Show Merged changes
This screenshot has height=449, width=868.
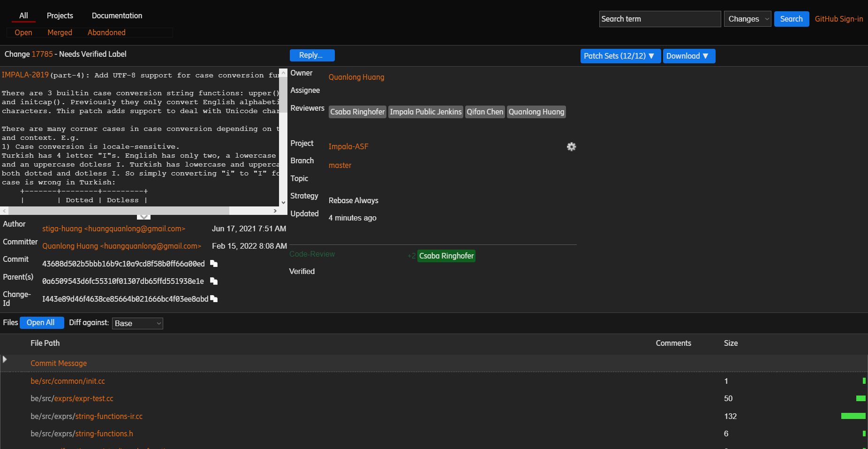point(60,32)
